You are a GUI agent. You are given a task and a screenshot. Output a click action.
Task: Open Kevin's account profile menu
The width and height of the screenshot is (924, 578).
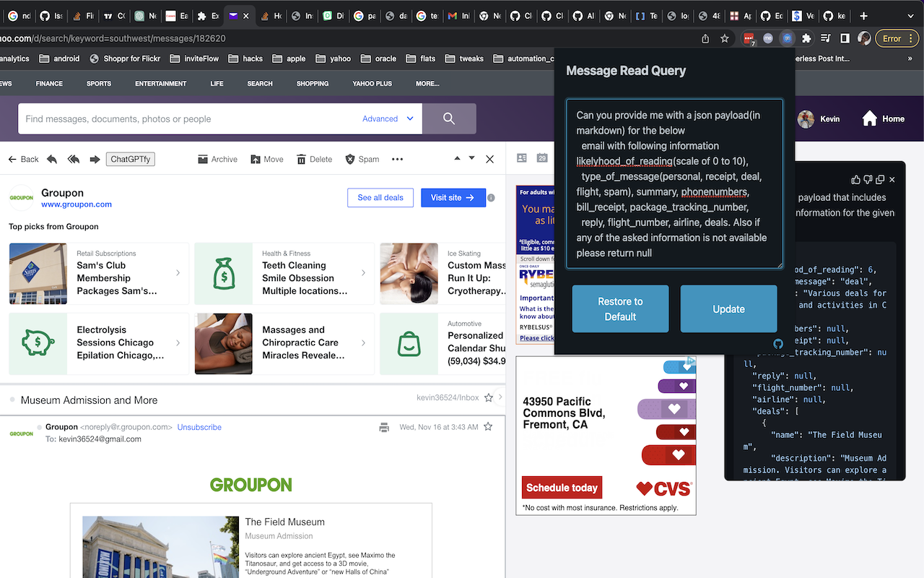tap(819, 118)
